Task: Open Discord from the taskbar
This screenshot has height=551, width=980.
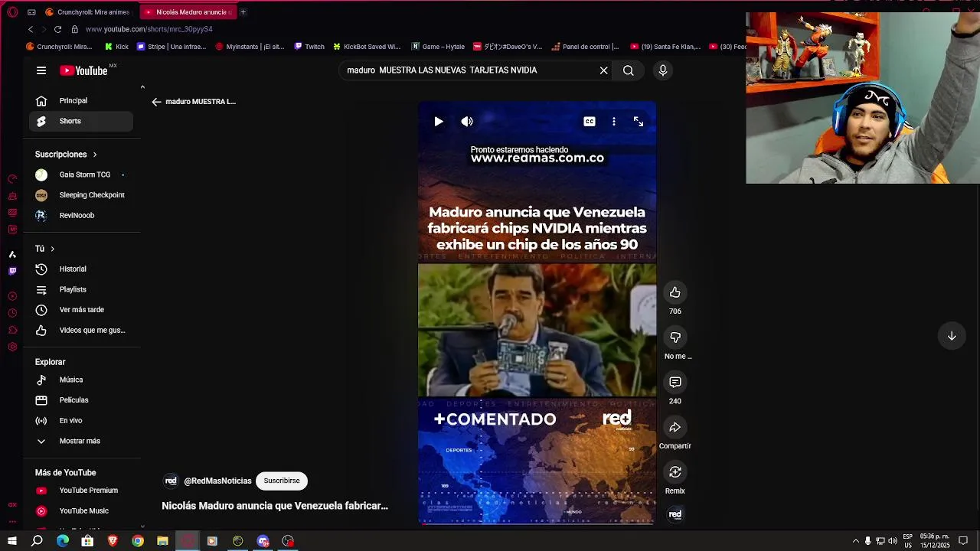Action: coord(263,541)
